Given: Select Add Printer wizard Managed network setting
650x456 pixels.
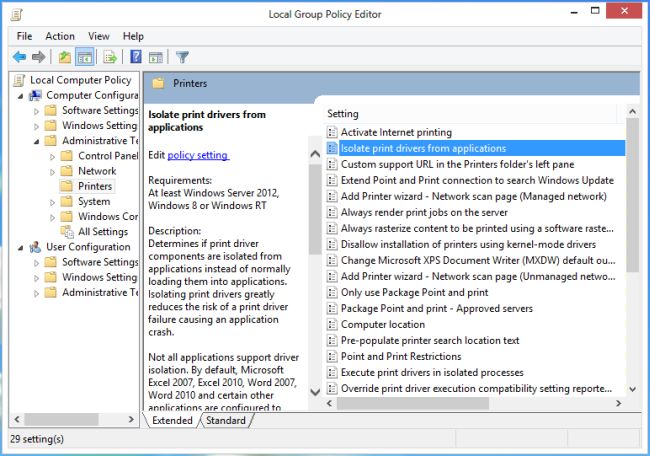Looking at the screenshot, I should [x=473, y=196].
